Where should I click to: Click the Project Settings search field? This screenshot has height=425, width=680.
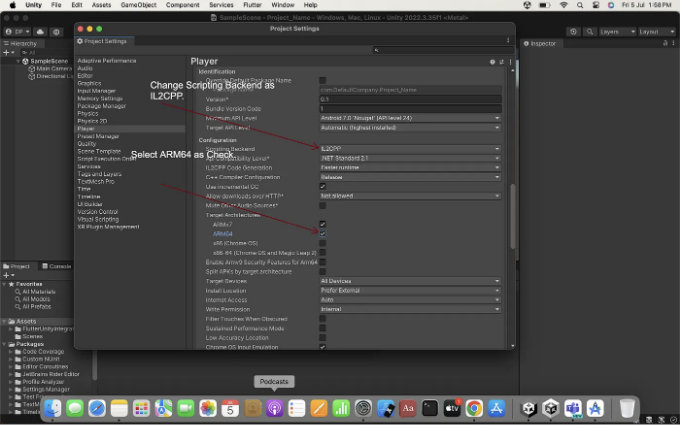[442, 50]
